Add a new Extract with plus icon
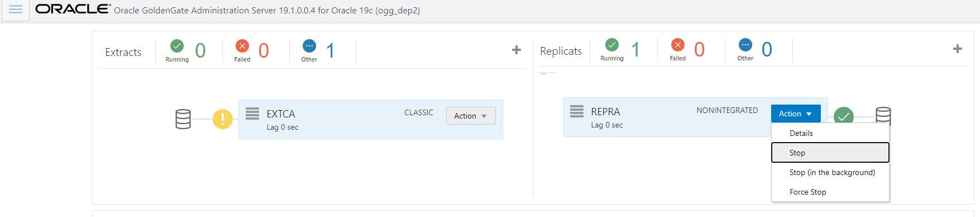980x217 pixels. click(x=517, y=50)
